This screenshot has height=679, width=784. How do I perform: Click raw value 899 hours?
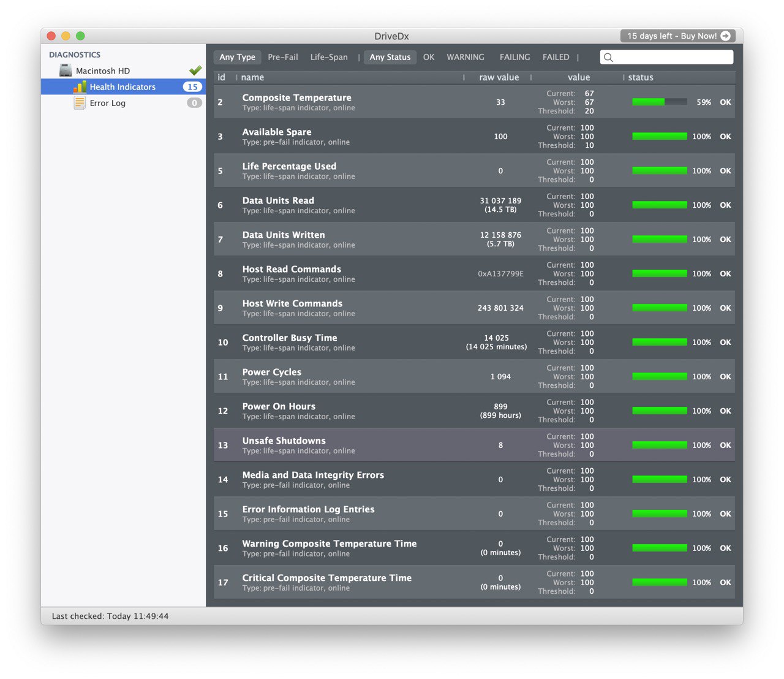tap(500, 415)
